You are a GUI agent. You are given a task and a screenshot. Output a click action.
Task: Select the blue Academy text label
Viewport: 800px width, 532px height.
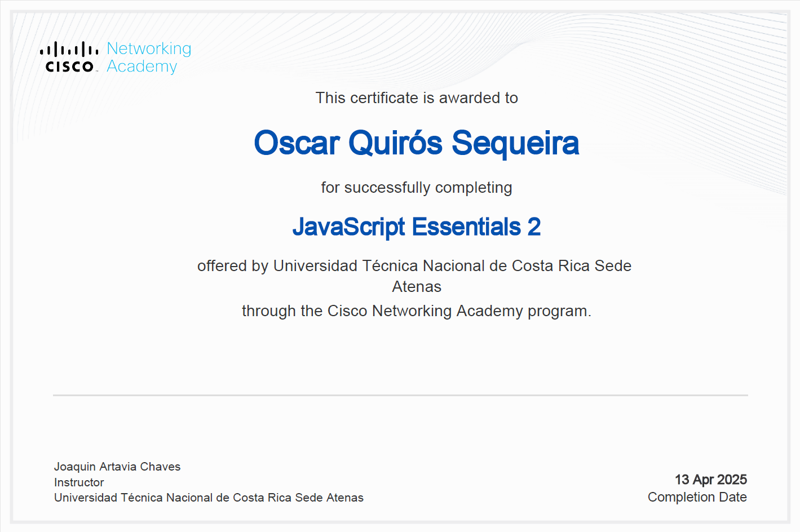142,66
